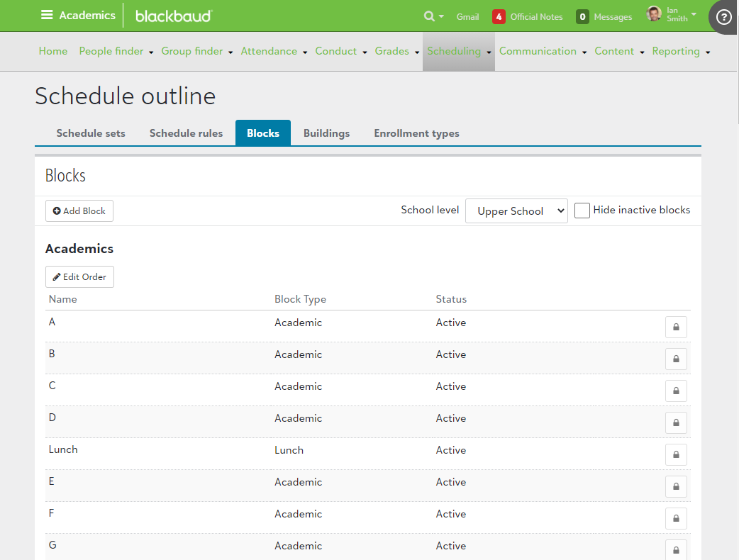Switch to the Schedule rules tab
Image resolution: width=739 pixels, height=560 pixels.
(x=186, y=133)
